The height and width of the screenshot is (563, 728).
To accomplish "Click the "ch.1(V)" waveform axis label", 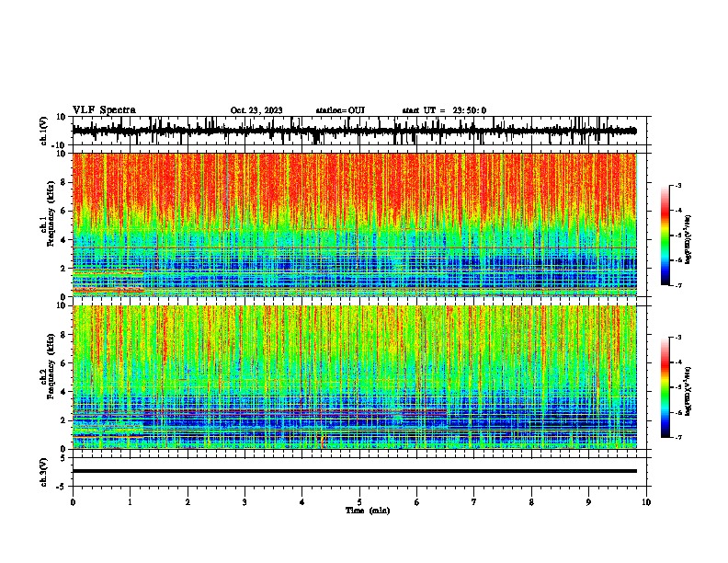I will click(44, 131).
